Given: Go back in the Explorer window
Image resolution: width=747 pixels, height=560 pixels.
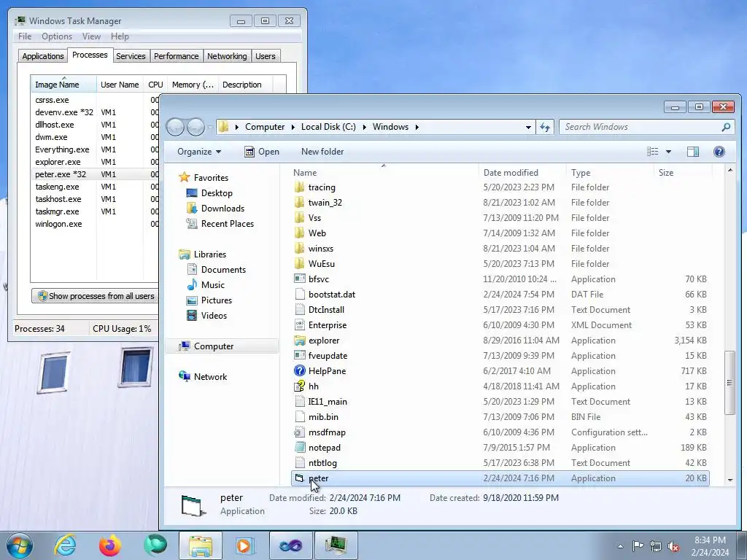Looking at the screenshot, I should coord(175,127).
